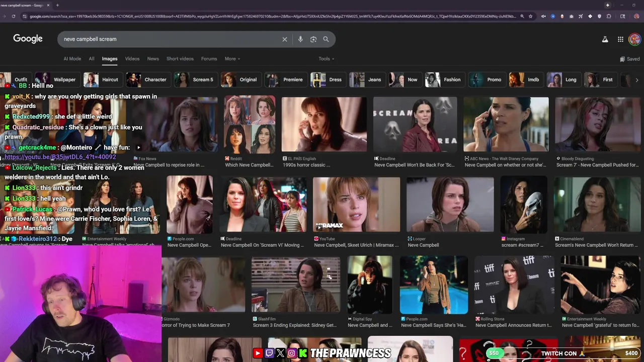Viewport: 644px width, 362px height.
Task: Open Google Lens image search icon
Action: (x=313, y=39)
